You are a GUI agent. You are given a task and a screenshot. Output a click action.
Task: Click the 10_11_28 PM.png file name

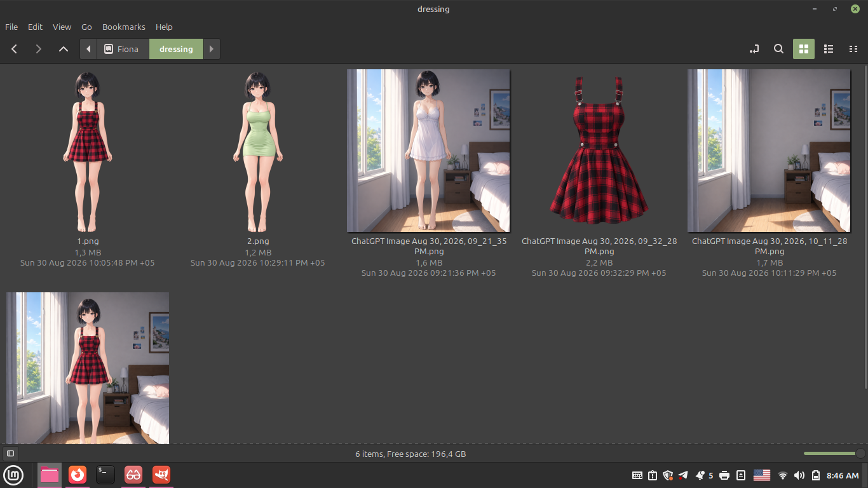pyautogui.click(x=769, y=247)
